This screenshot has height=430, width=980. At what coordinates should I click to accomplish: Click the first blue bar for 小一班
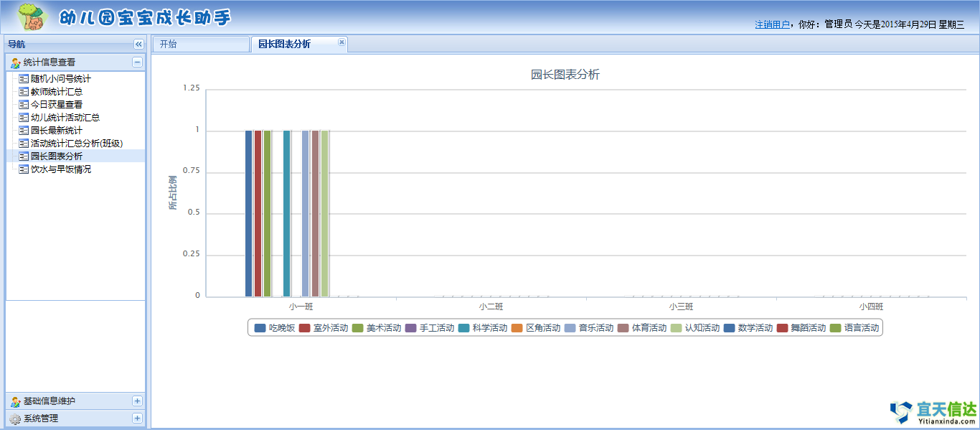coord(249,213)
